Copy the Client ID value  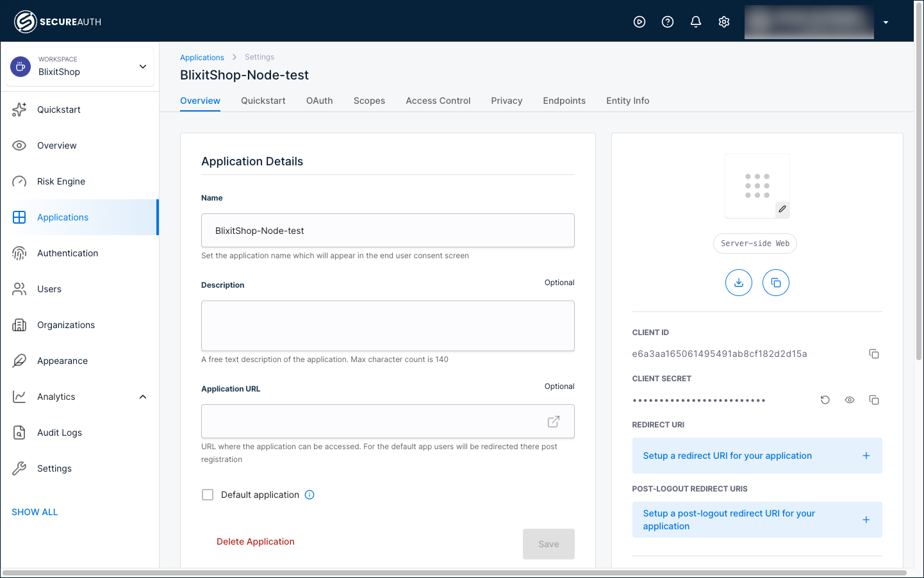[874, 354]
